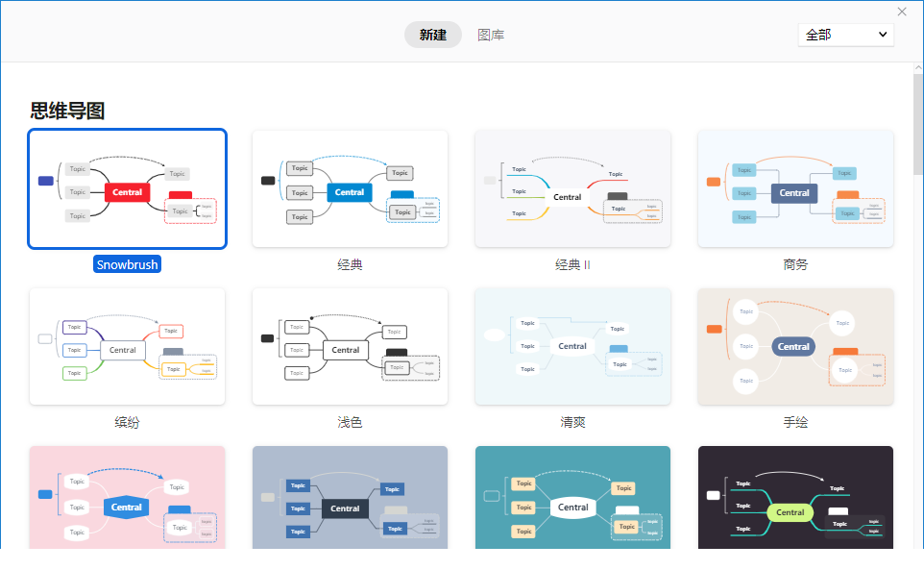Switch to the 图库 (Gallery) tab

pos(491,33)
